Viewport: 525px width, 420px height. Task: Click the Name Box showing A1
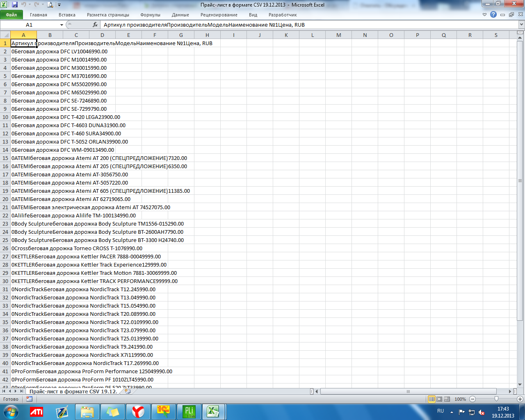29,25
